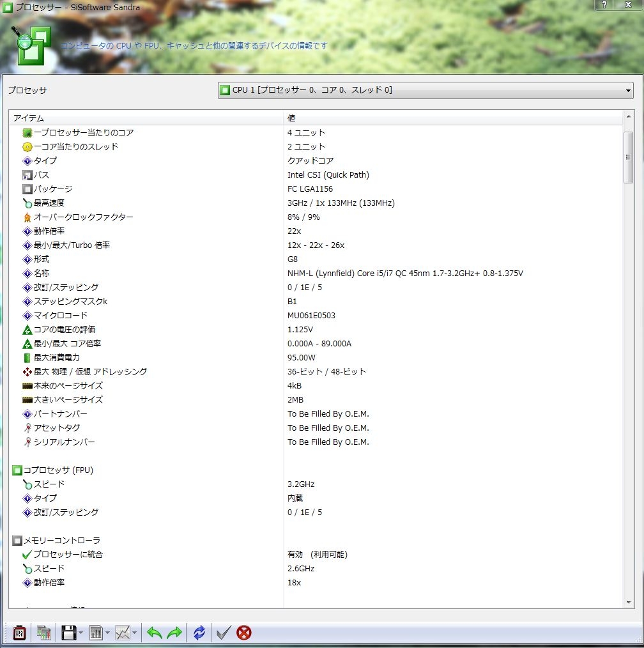The width and height of the screenshot is (644, 648).
Task: Select the 最大消費電力 battery icon
Action: coord(27,357)
